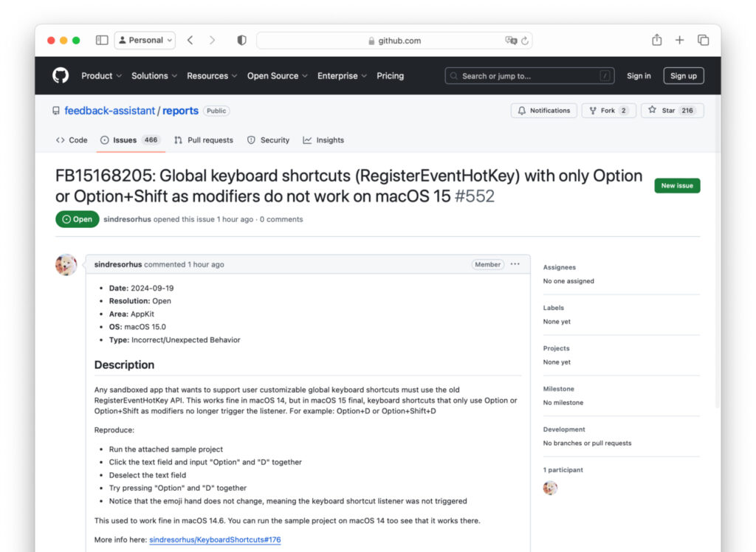Image resolution: width=756 pixels, height=552 pixels.
Task: Open notifications via the bell icon
Action: point(544,110)
